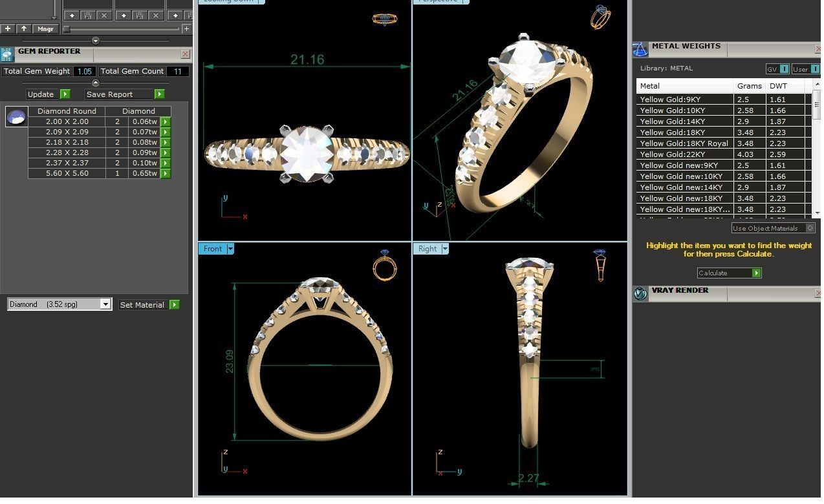Click the 4.03 grams cell

(750, 154)
